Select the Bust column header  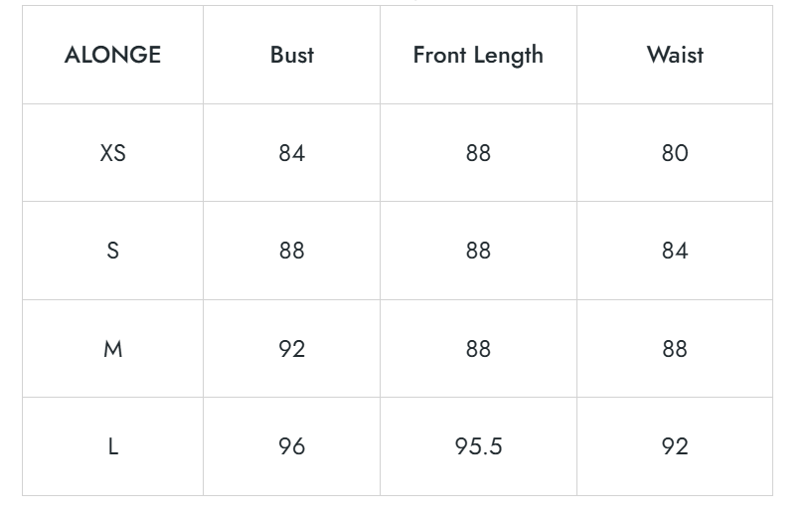pyautogui.click(x=291, y=55)
